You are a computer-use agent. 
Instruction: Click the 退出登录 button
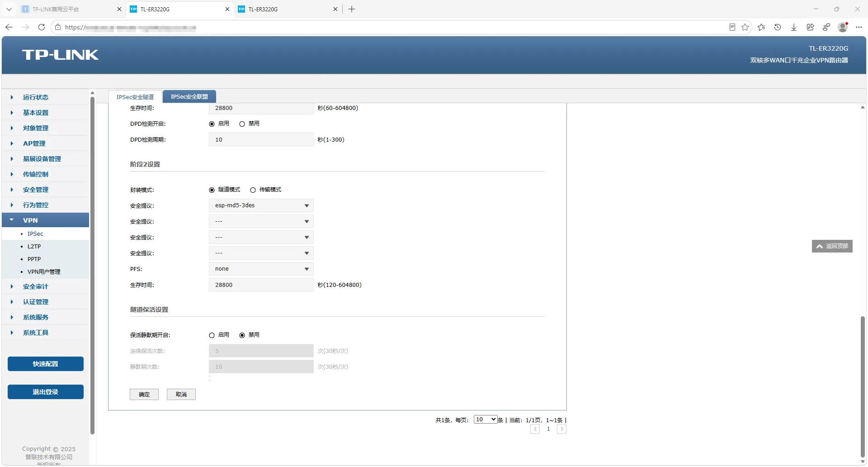pyautogui.click(x=46, y=392)
